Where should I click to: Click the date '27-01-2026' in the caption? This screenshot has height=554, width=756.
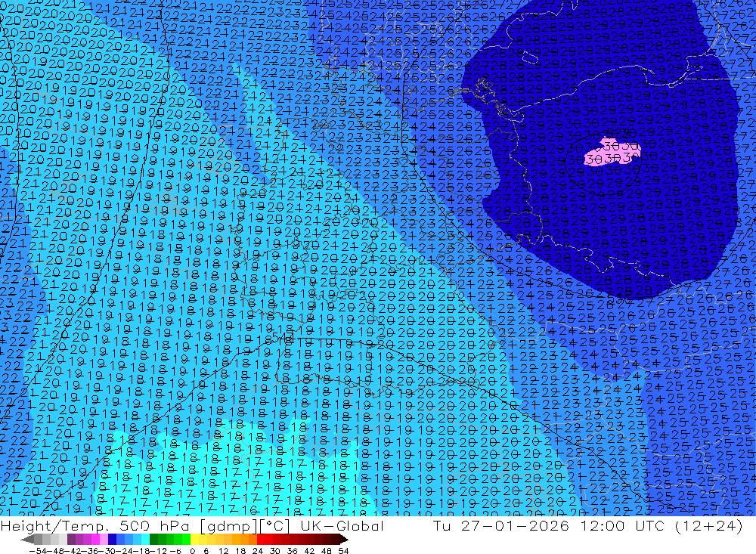515,525
